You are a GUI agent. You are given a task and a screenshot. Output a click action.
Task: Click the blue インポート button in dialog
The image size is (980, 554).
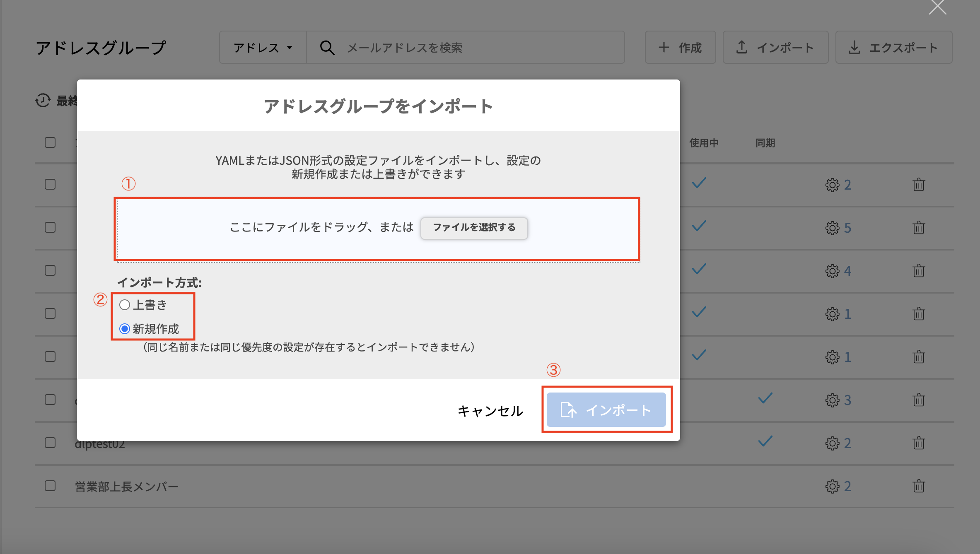pos(606,410)
